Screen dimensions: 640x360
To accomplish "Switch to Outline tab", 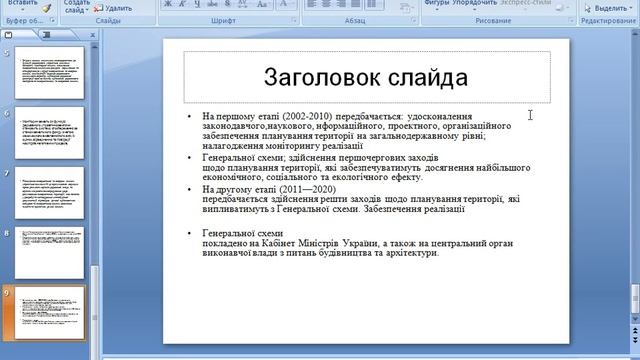I will click(47, 35).
